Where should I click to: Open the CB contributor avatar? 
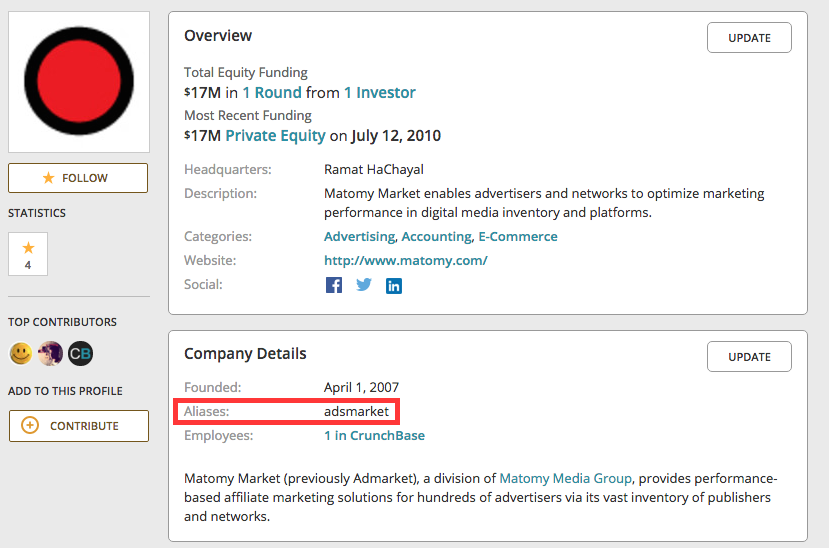(x=80, y=354)
